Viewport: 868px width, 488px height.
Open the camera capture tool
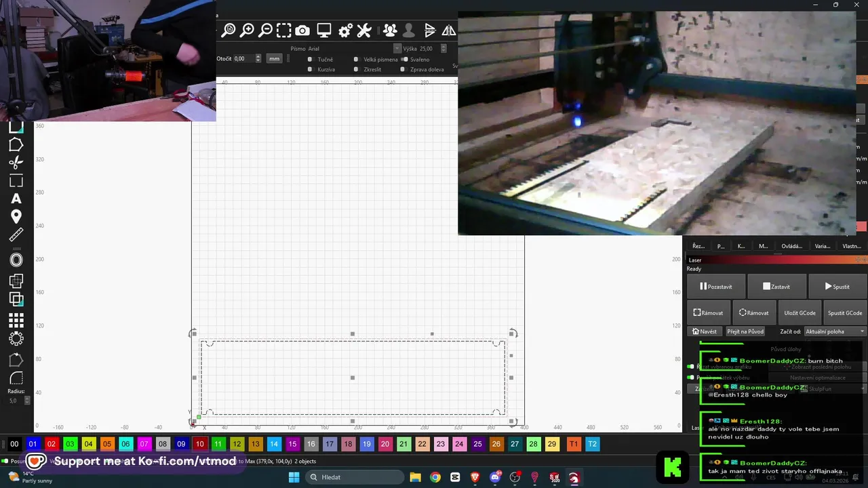[x=302, y=30]
